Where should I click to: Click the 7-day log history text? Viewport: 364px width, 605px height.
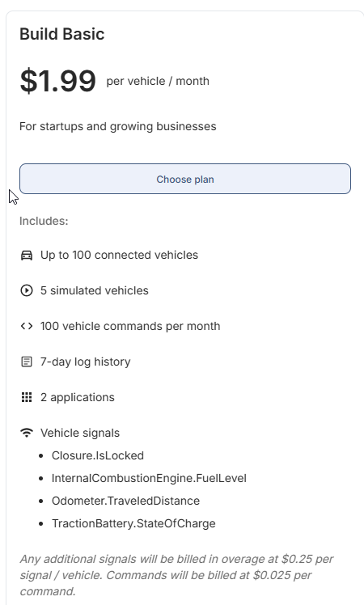[85, 362]
